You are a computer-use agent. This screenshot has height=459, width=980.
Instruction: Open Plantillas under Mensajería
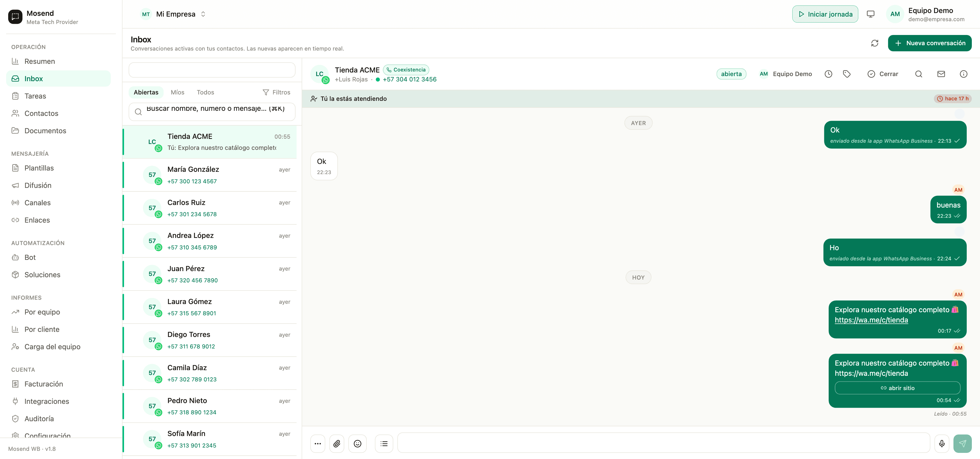(x=58, y=168)
